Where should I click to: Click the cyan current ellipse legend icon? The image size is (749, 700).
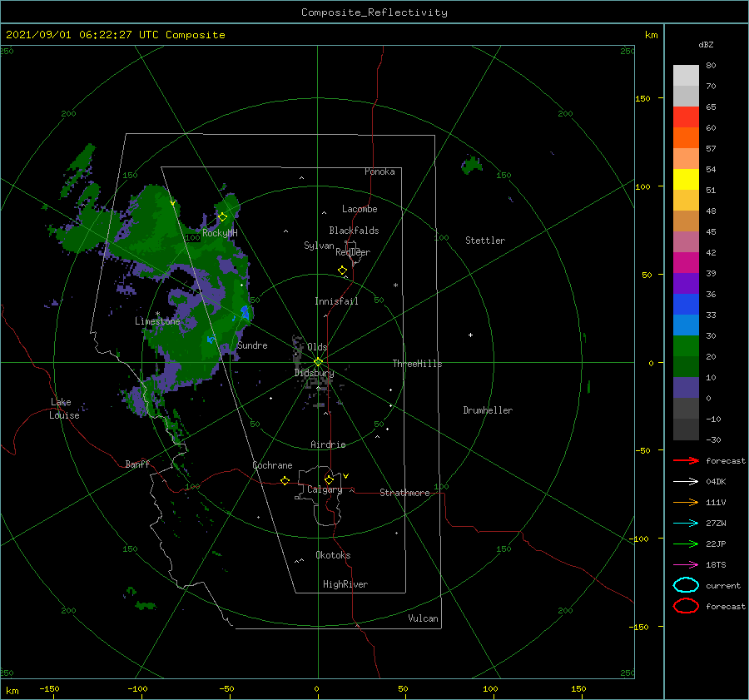point(686,585)
